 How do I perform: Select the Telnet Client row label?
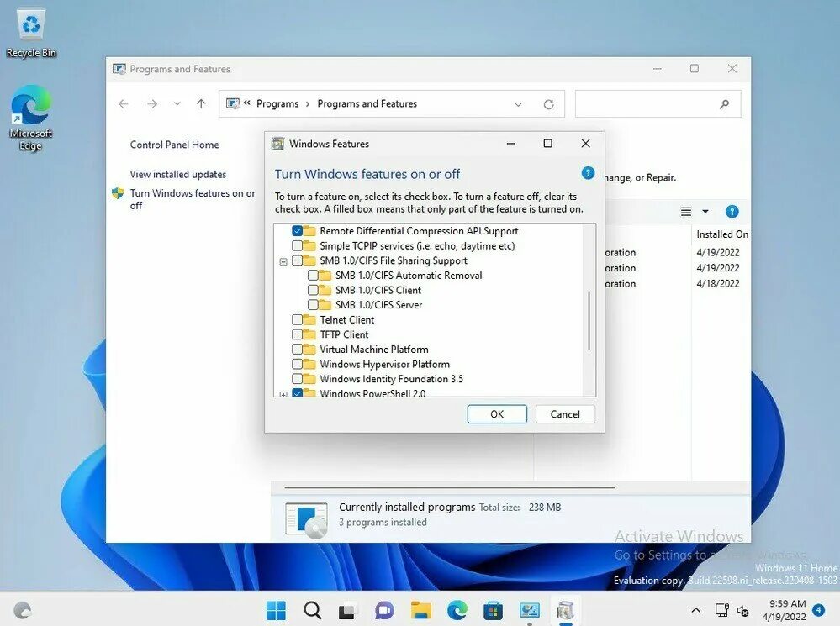347,319
